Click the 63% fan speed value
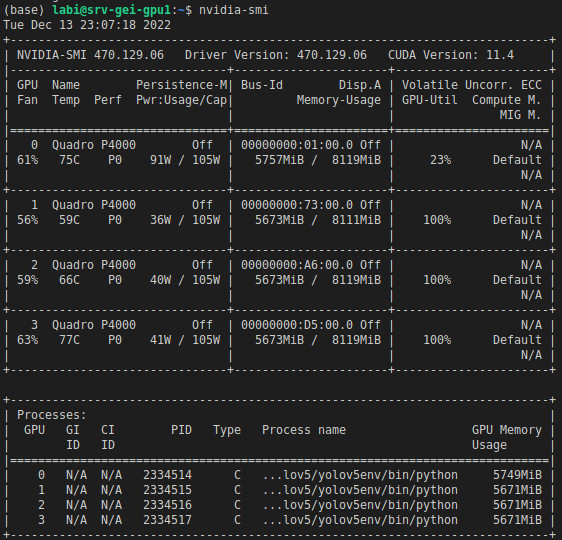Viewport: 562px width, 540px height. click(x=28, y=340)
